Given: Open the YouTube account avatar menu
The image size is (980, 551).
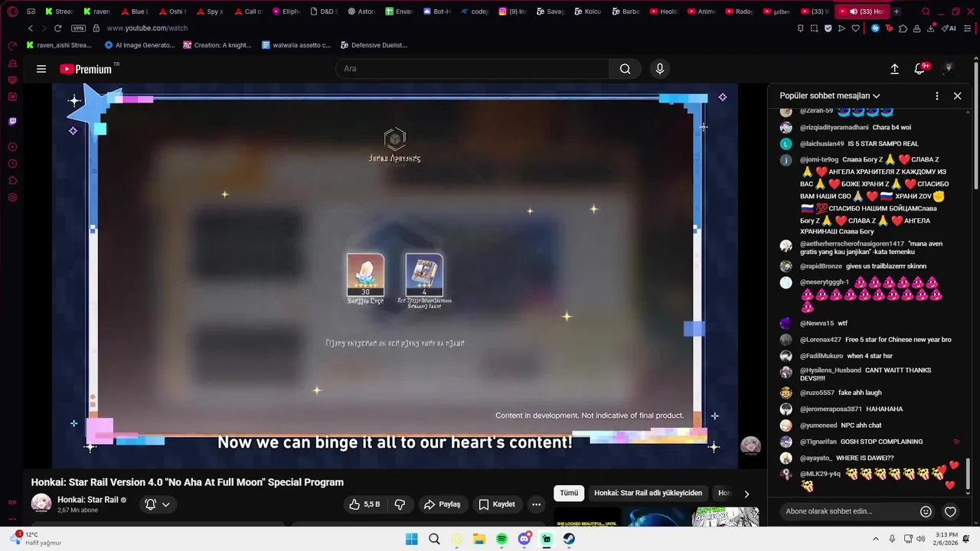Looking at the screenshot, I should pyautogui.click(x=948, y=69).
